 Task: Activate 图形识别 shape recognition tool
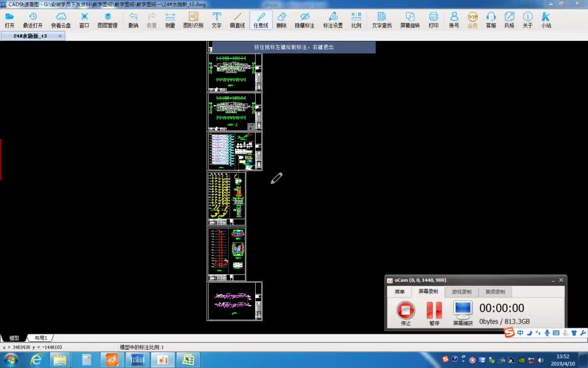[193, 20]
